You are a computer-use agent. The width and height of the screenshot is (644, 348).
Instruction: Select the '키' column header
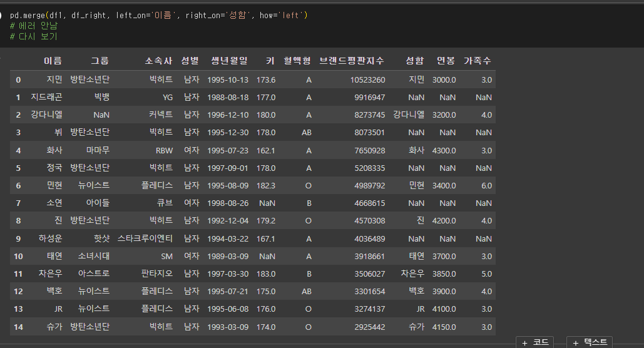270,61
